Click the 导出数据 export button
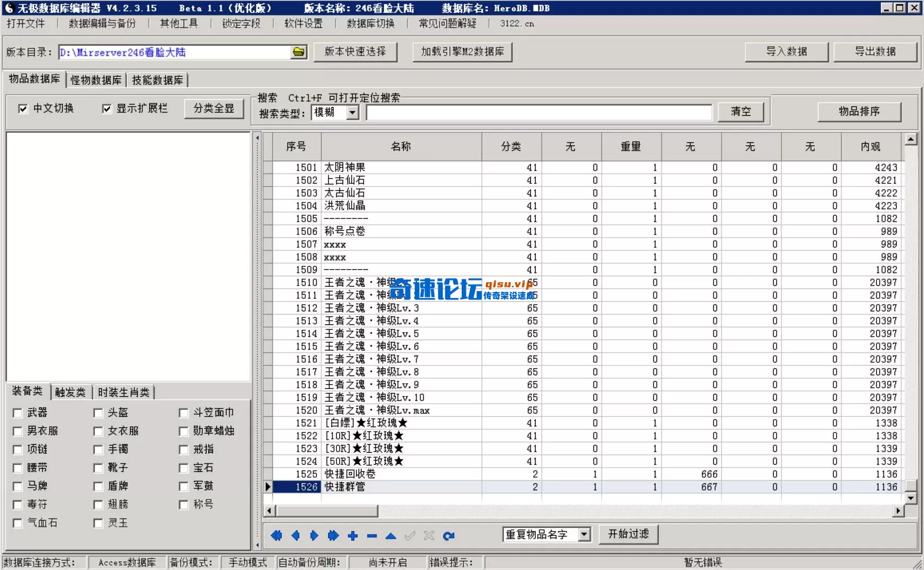Image resolution: width=924 pixels, height=570 pixels. [875, 52]
